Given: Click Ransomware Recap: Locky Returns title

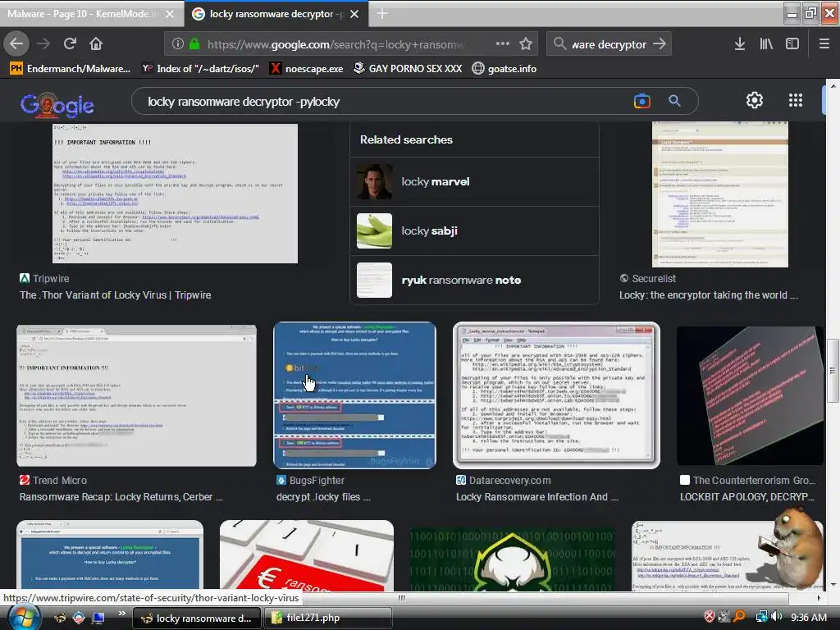Looking at the screenshot, I should pyautogui.click(x=121, y=497).
